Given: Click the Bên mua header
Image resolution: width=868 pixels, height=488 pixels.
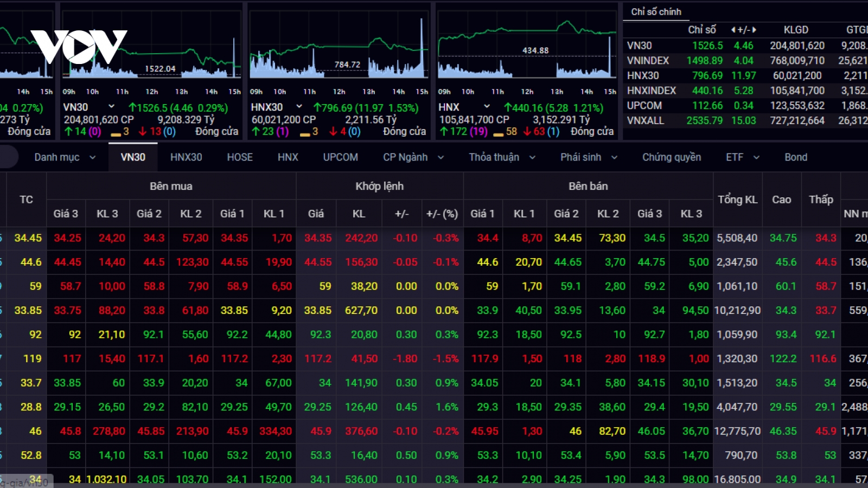Looking at the screenshot, I should coord(171,186).
